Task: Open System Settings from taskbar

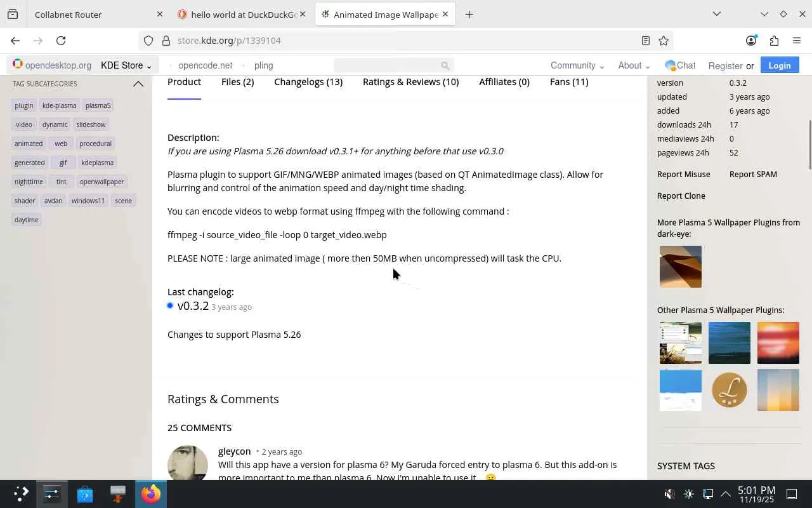Action: point(52,493)
